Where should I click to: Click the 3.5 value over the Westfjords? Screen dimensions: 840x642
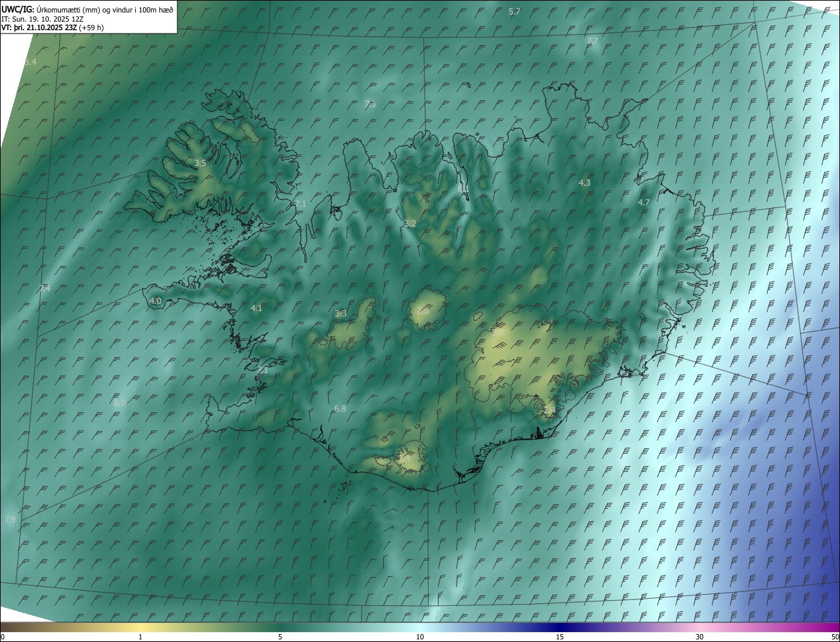tap(200, 163)
